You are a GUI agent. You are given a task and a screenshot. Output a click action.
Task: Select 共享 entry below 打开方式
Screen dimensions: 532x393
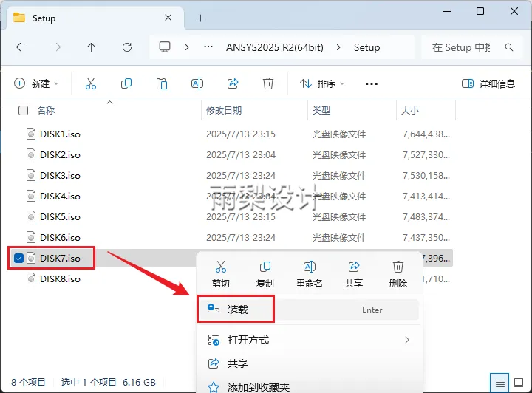pyautogui.click(x=307, y=363)
